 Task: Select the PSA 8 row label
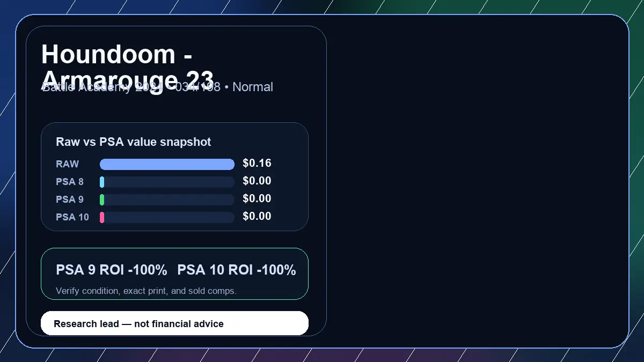coord(70,182)
